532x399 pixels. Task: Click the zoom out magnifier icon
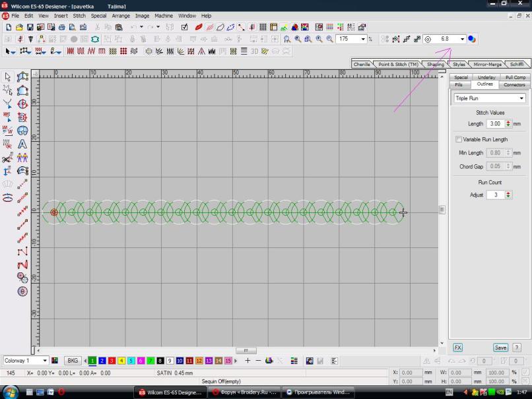[329, 39]
